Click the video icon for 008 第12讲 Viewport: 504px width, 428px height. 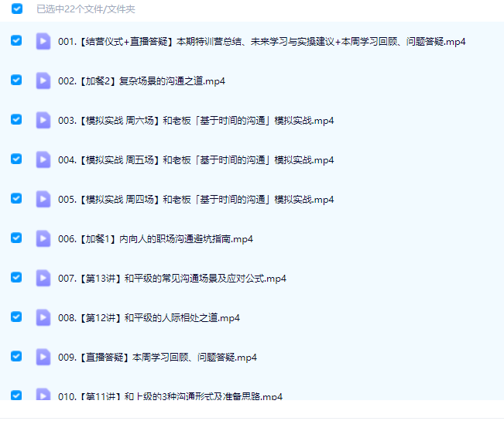[43, 317]
